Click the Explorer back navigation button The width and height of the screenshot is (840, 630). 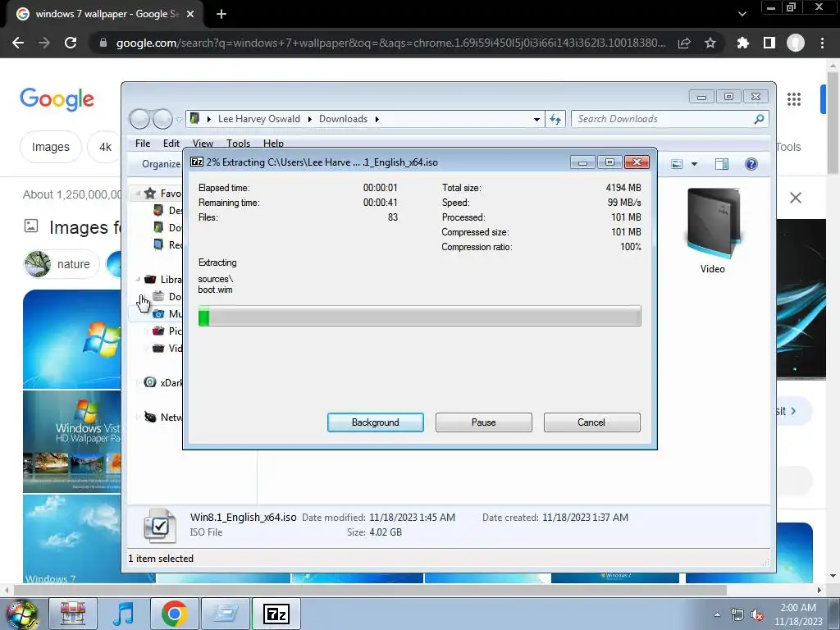pyautogui.click(x=139, y=119)
